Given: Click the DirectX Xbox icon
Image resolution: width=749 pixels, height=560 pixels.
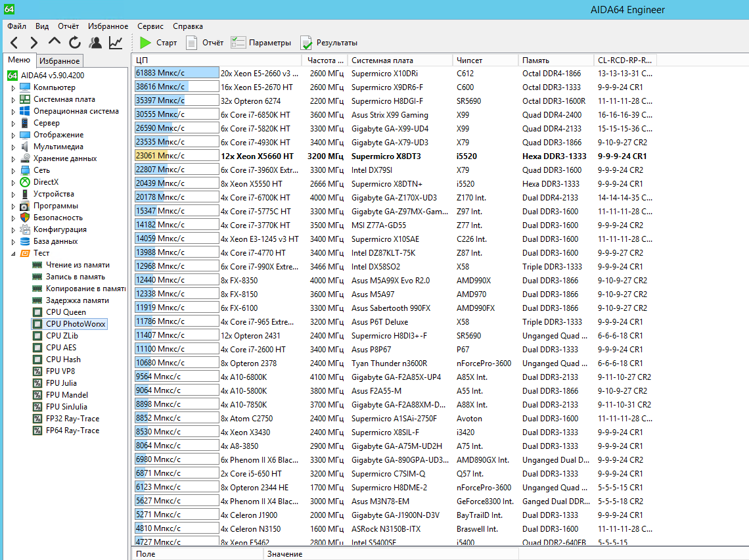Looking at the screenshot, I should tap(25, 182).
